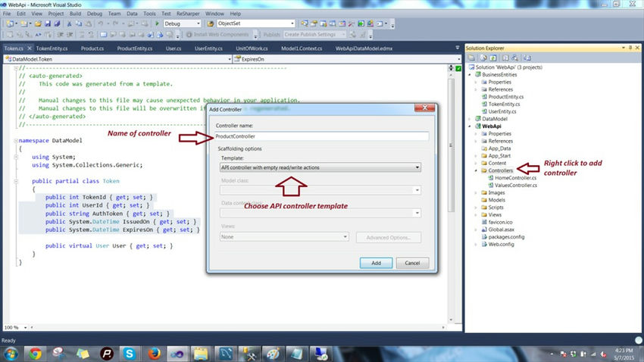The height and width of the screenshot is (362, 644).
Task: Click the Open File toolbar icon
Action: tap(38, 23)
